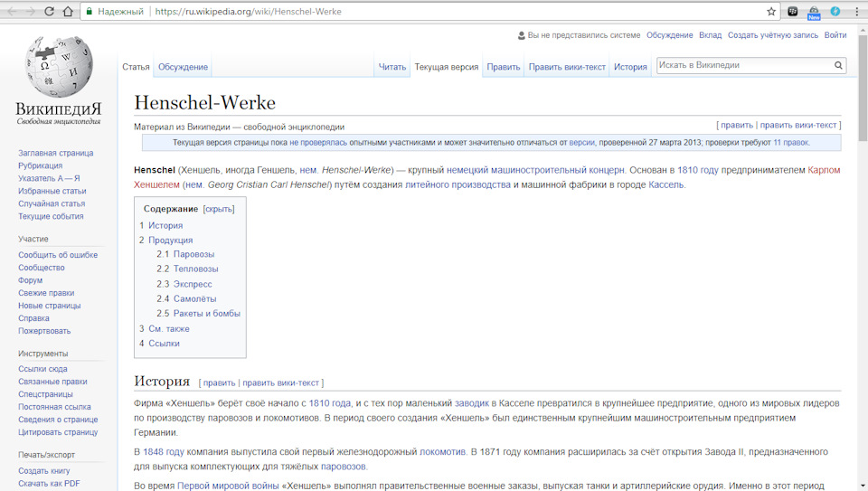Click Скачать как PDF link

49,484
